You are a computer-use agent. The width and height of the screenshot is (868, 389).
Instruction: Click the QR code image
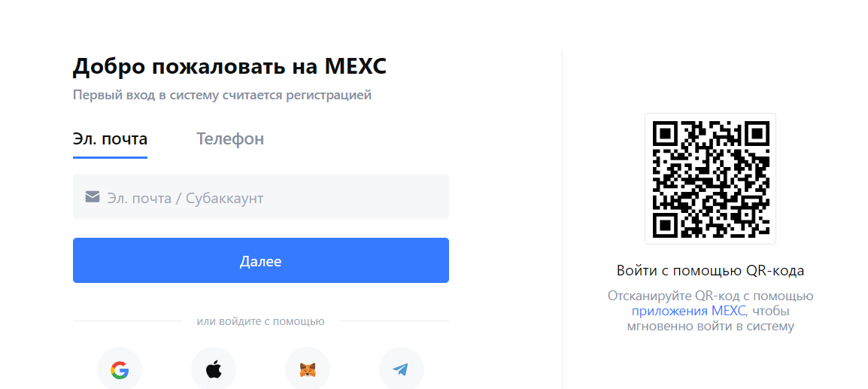coord(710,179)
